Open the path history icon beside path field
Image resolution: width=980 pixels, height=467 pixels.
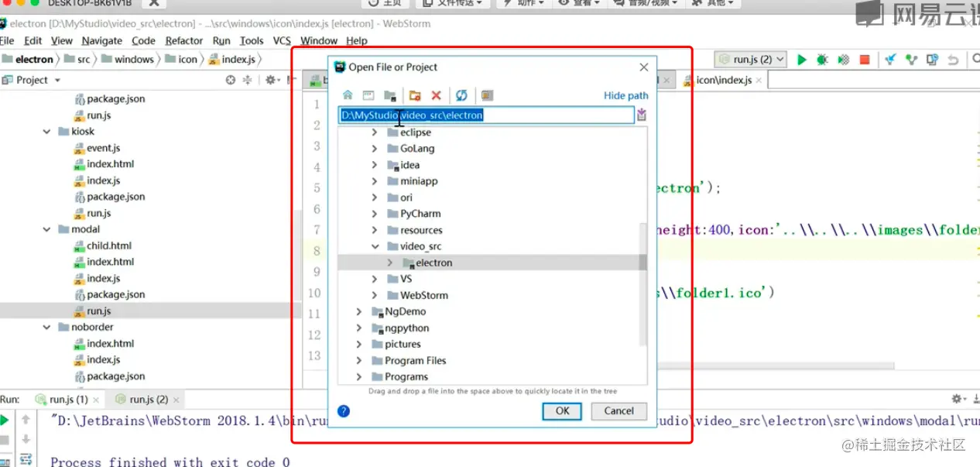(x=642, y=115)
